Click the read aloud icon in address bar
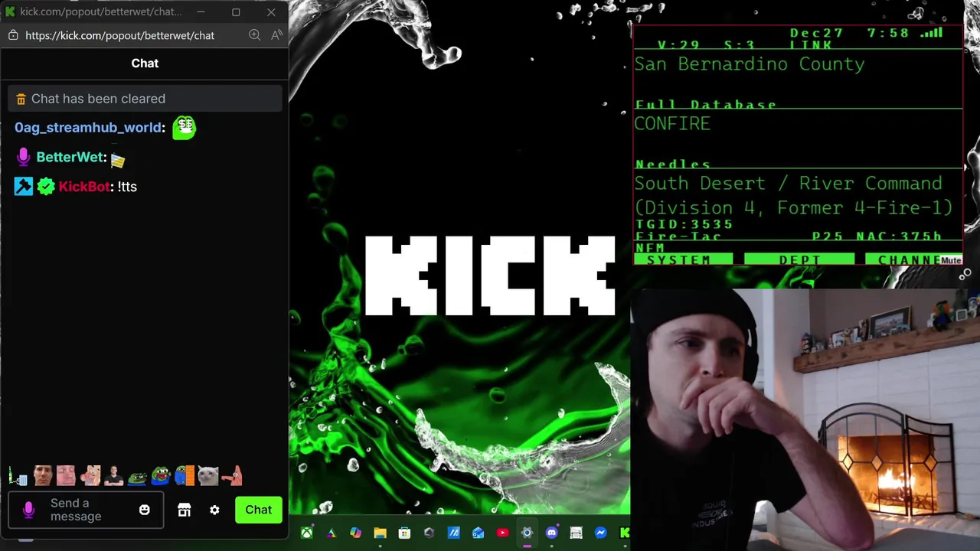This screenshot has height=551, width=980. click(x=276, y=35)
